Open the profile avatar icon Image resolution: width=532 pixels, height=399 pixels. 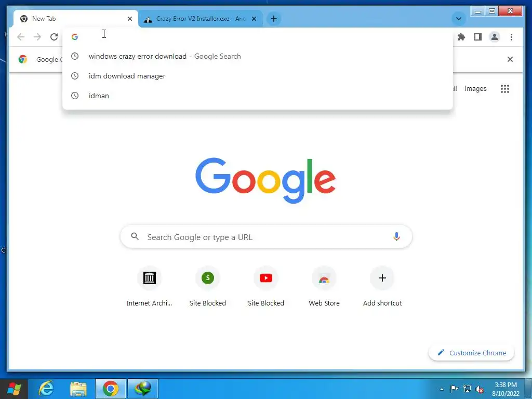coord(495,37)
